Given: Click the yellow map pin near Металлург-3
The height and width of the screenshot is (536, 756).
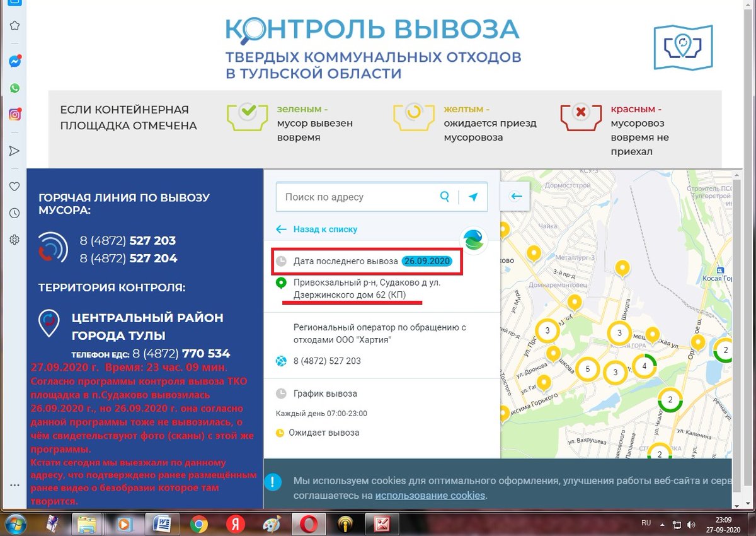Looking at the screenshot, I should (534, 254).
